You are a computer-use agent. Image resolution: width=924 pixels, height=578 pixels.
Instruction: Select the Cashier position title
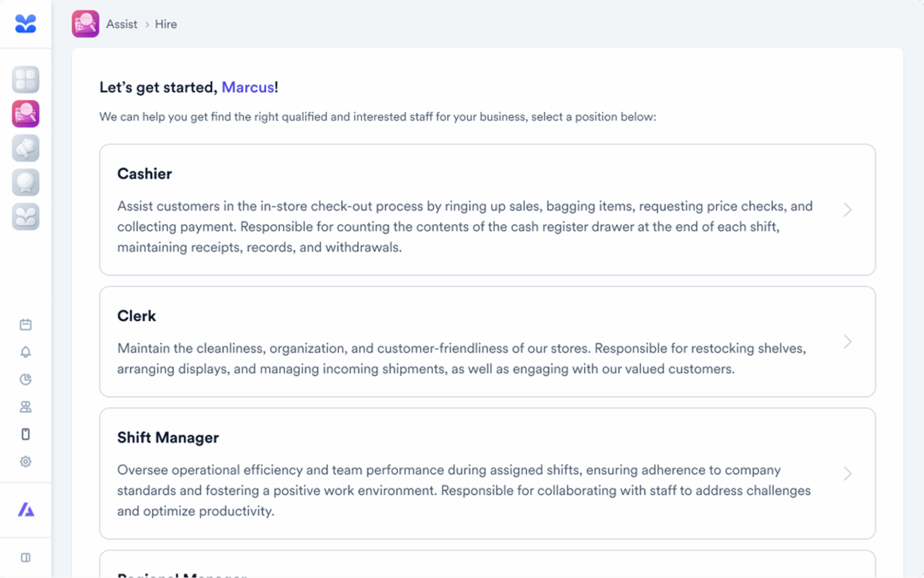coord(144,174)
